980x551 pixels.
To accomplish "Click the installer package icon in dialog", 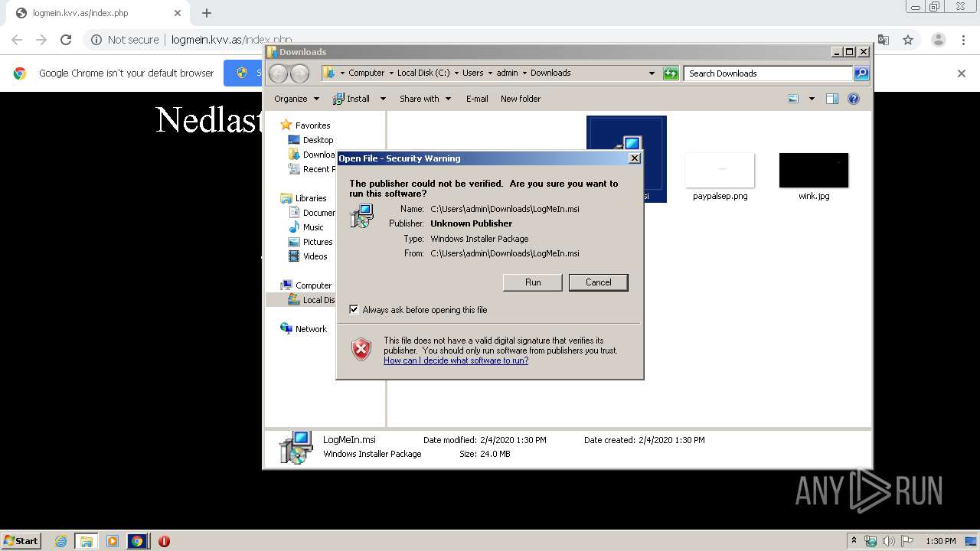I will [361, 216].
